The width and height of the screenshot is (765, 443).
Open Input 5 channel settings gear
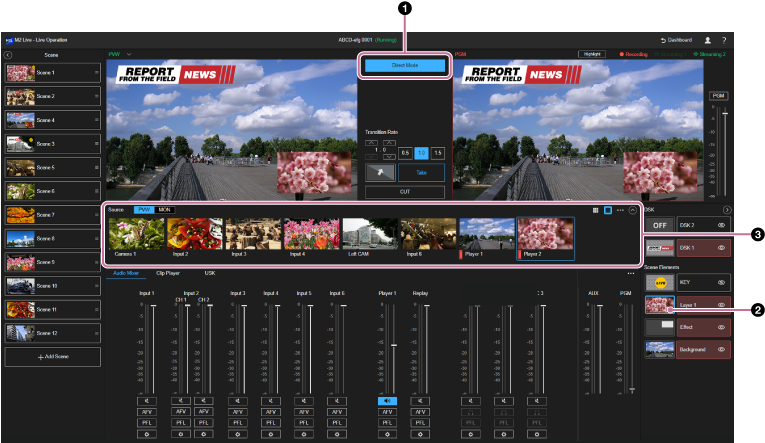[304, 434]
